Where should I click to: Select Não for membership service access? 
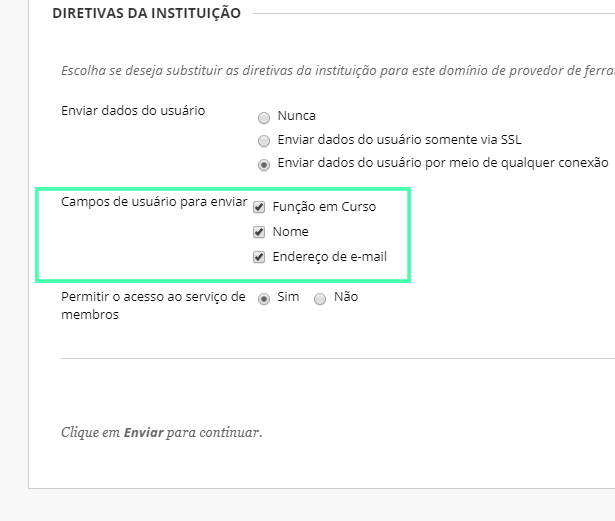[320, 299]
